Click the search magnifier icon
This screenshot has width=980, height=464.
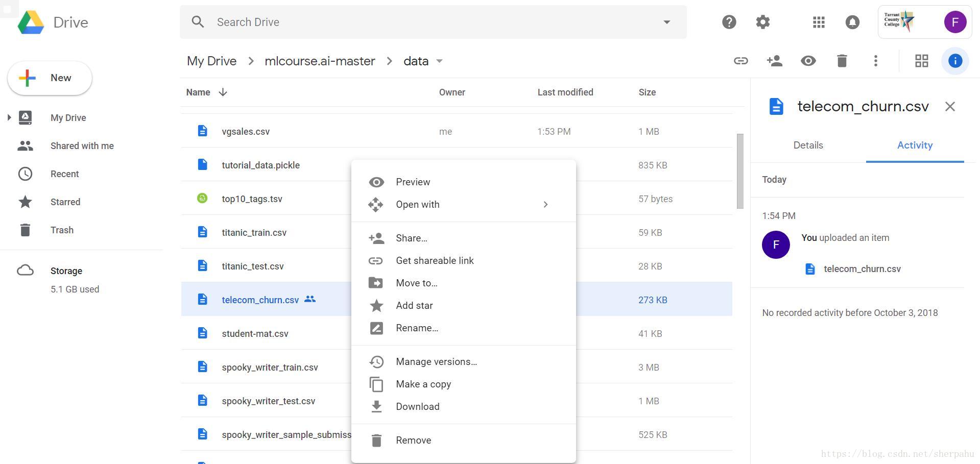(x=198, y=22)
